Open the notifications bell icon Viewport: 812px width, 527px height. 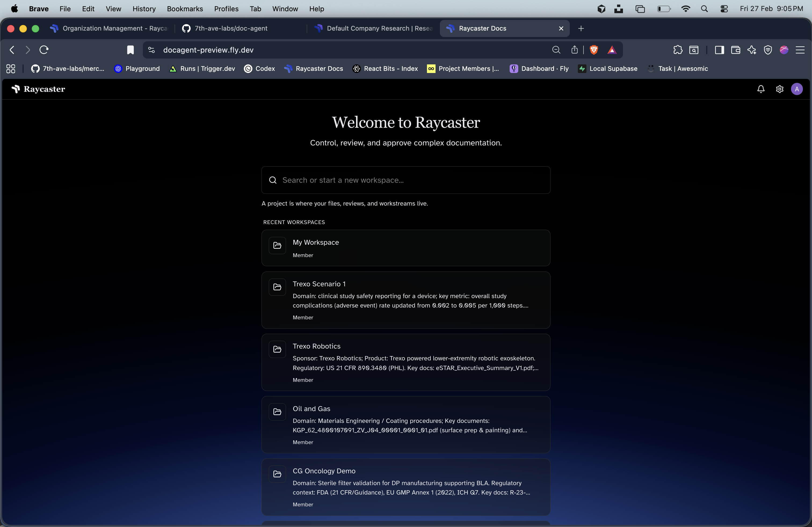(760, 89)
